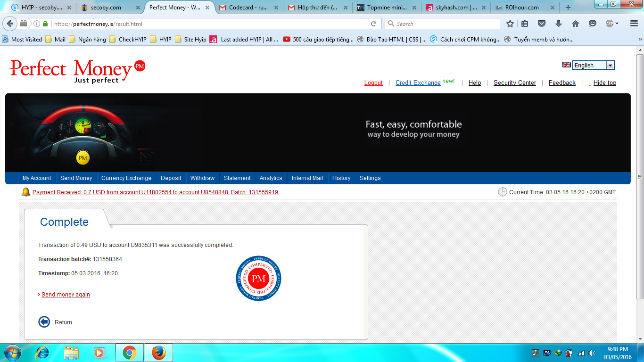The image size is (644, 362).
Task: Reload the page with the refresh icon
Action: [373, 24]
